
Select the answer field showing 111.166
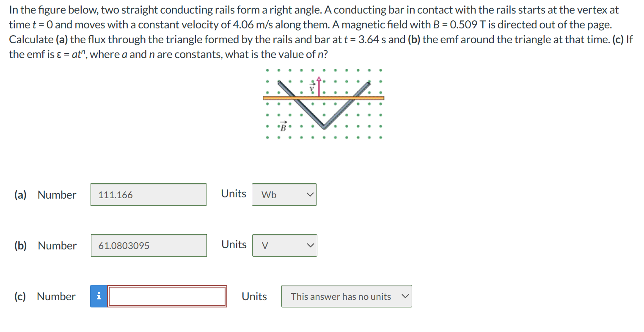point(148,194)
